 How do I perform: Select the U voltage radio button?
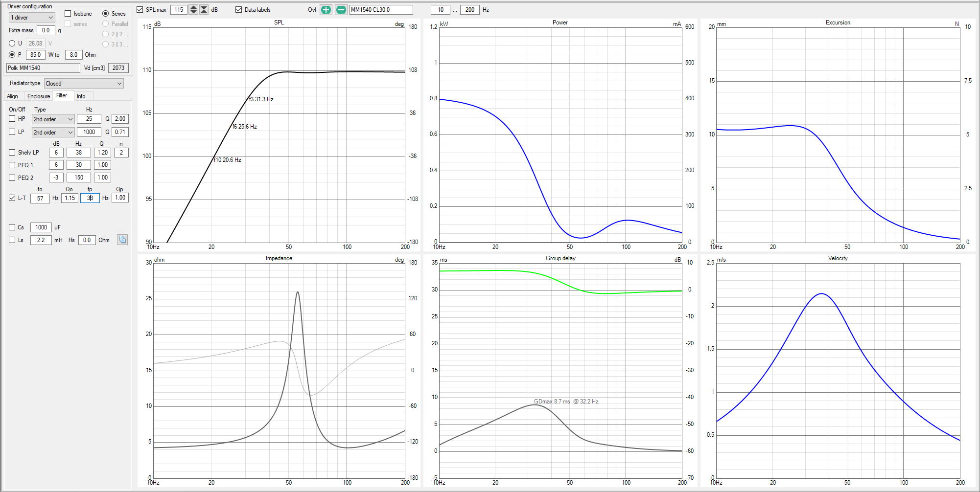(x=12, y=44)
